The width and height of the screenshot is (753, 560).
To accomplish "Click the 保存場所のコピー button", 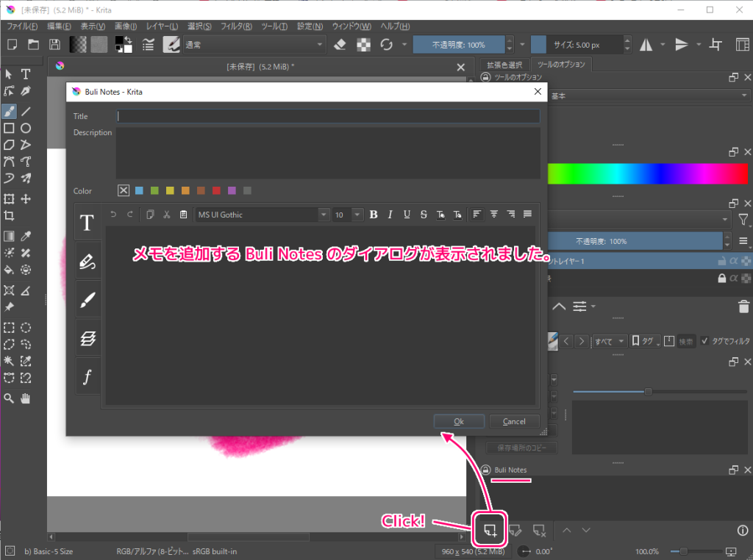I will pyautogui.click(x=522, y=448).
